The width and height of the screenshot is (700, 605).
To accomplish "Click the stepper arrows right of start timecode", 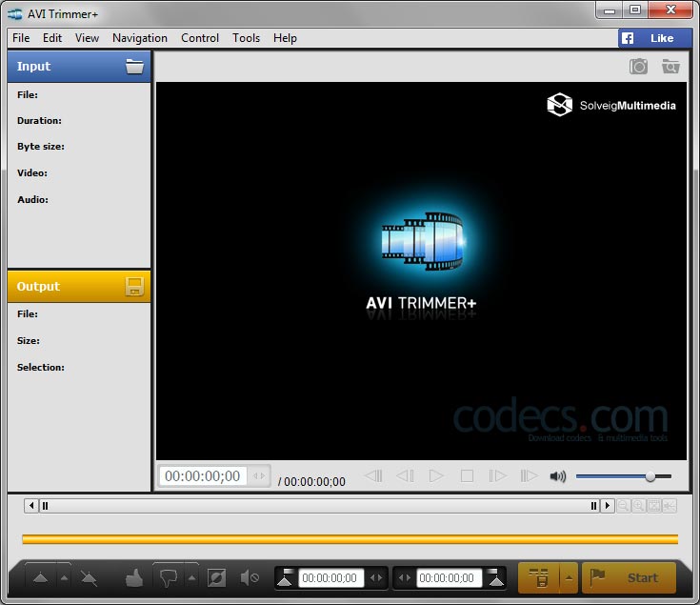I will (376, 578).
